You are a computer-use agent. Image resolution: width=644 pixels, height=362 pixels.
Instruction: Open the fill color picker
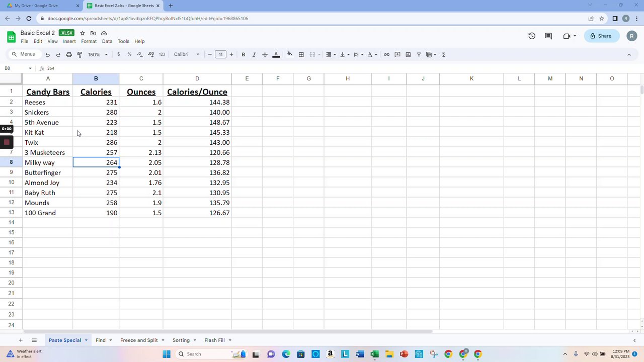point(290,54)
